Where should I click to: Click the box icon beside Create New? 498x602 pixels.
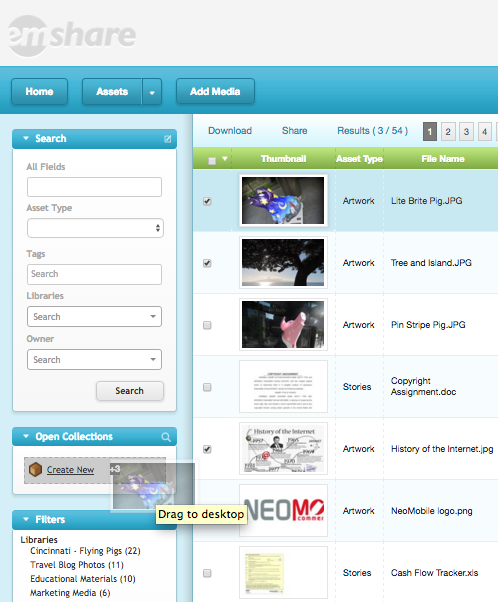[x=35, y=470]
